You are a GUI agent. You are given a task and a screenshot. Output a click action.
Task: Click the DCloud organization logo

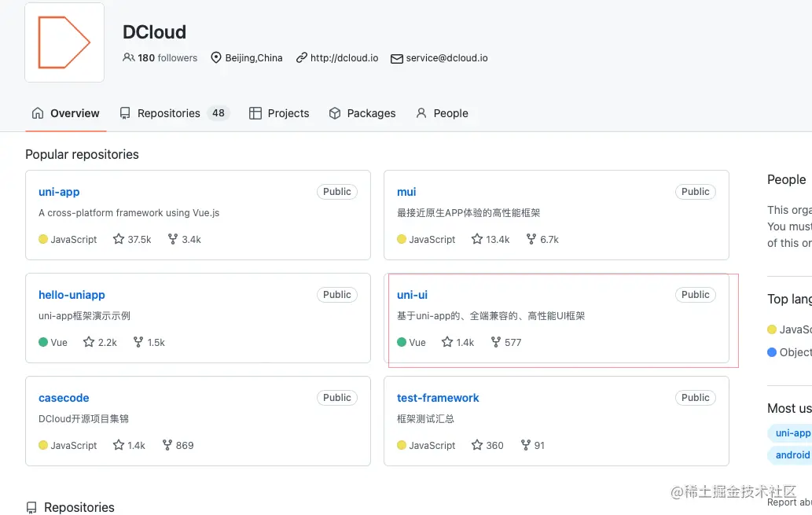(64, 42)
